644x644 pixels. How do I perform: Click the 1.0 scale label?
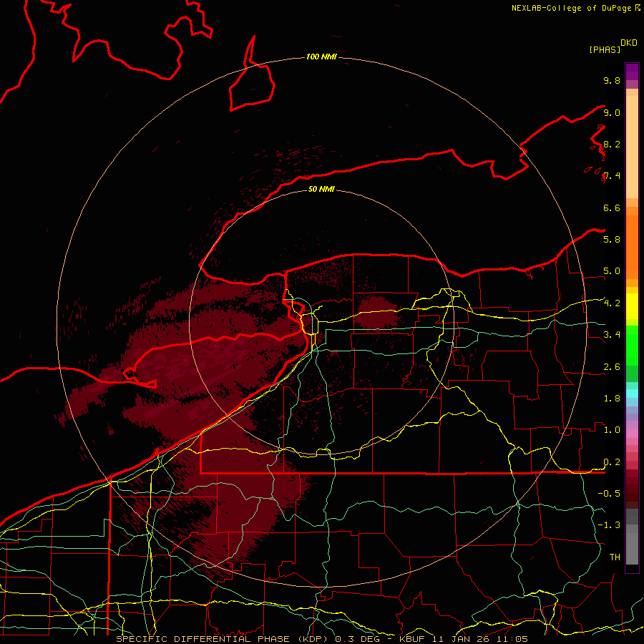click(x=612, y=430)
